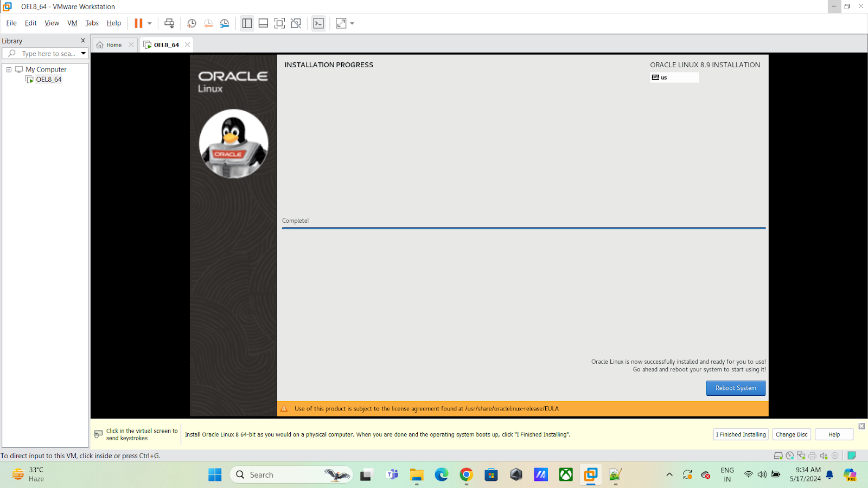Click the printer device status icon
The image size is (868, 488).
[812, 456]
